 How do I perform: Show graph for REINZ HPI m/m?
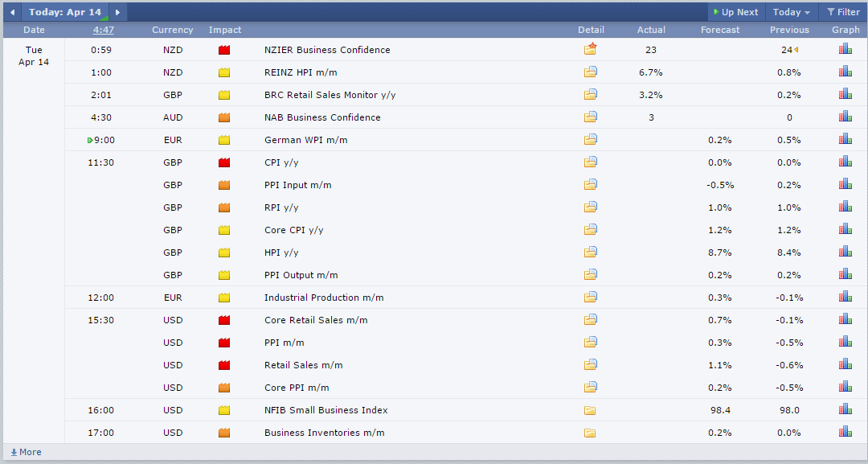845,72
